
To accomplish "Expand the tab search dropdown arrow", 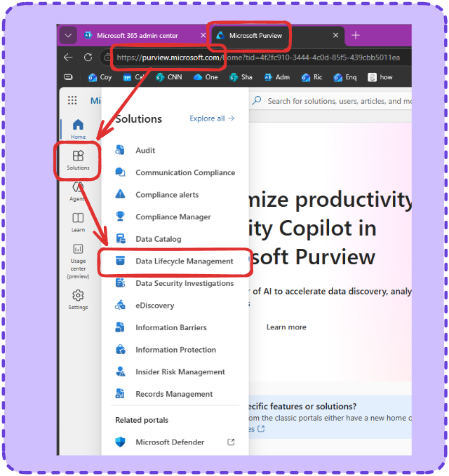I will click(67, 35).
